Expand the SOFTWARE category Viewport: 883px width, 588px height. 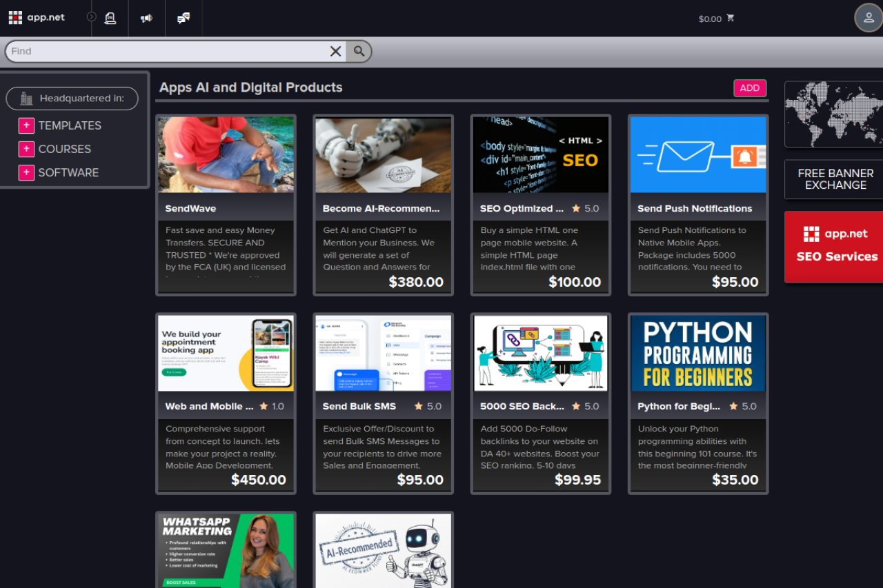tap(26, 172)
